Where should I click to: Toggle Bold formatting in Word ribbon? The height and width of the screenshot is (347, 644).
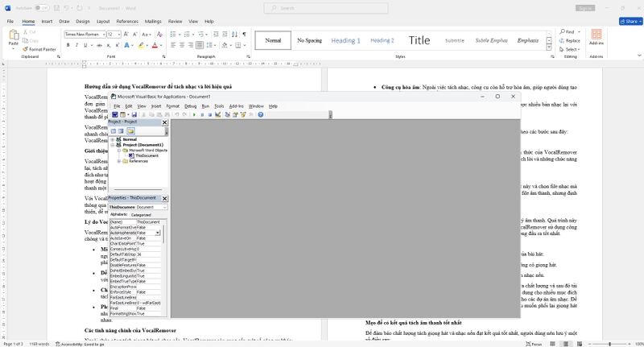(68, 45)
